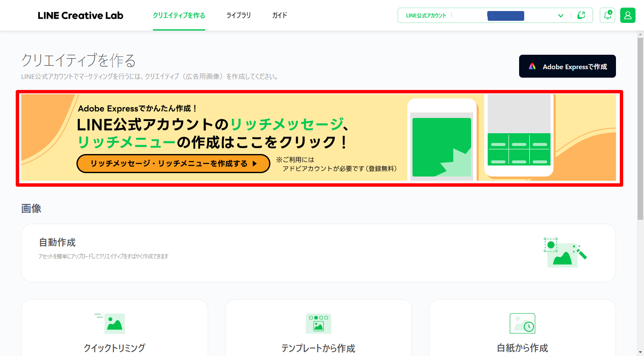Open the 自動作成 card
The height and width of the screenshot is (356, 644).
click(318, 252)
